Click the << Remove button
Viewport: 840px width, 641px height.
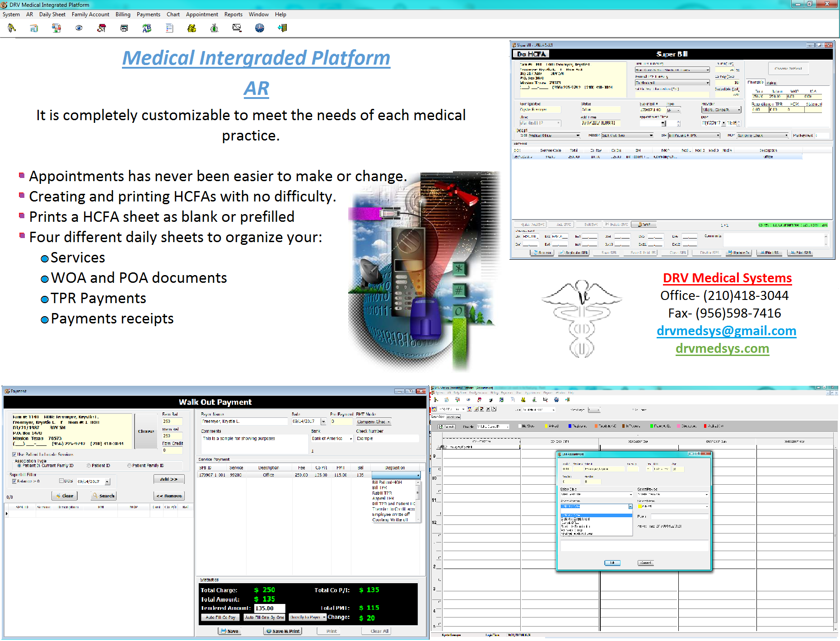tap(169, 496)
